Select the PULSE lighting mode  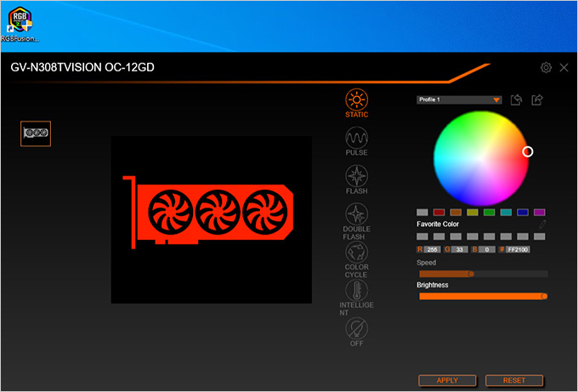(x=356, y=138)
